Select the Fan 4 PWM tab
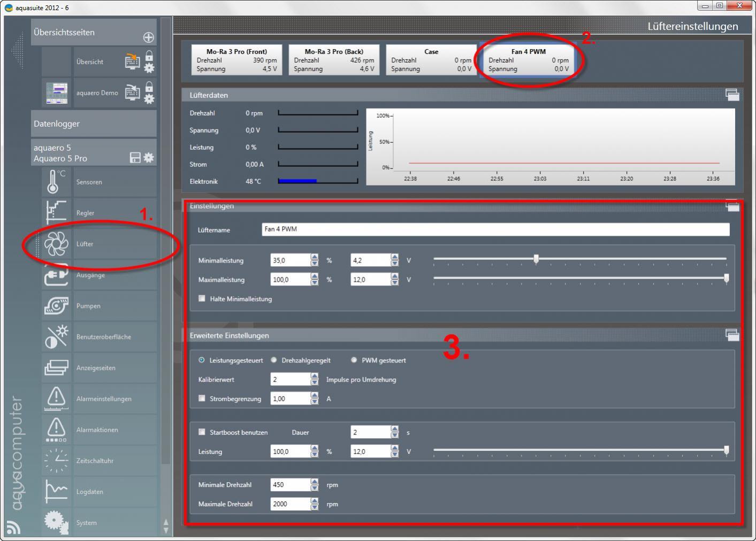 pos(529,60)
